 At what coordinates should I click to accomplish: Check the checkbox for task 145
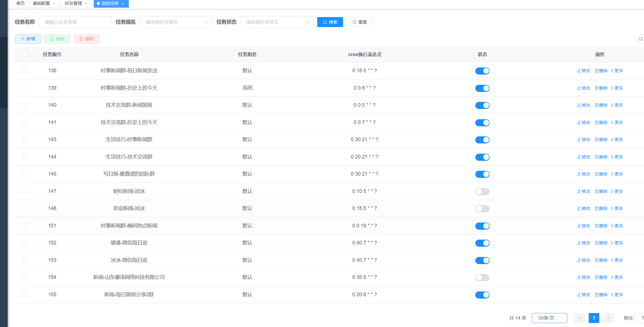[25, 174]
